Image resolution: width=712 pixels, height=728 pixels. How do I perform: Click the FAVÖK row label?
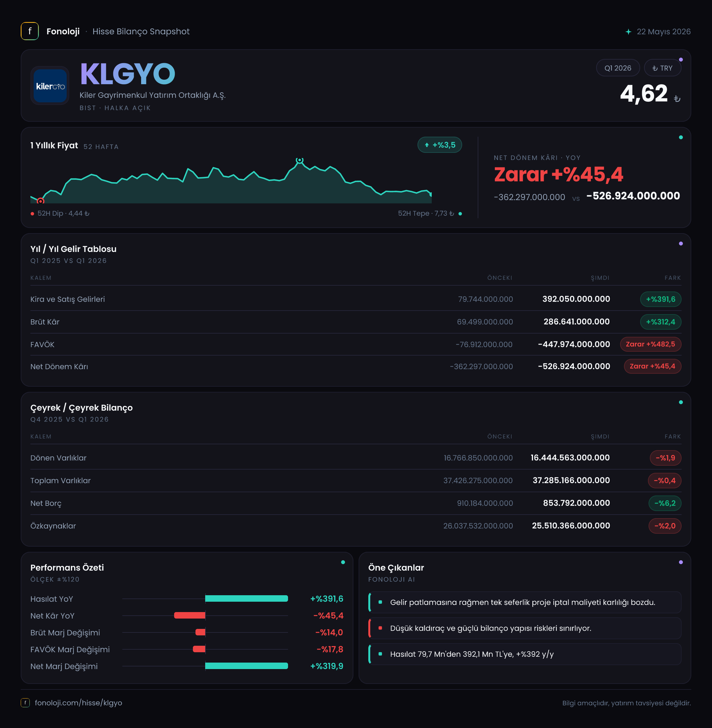(x=42, y=345)
